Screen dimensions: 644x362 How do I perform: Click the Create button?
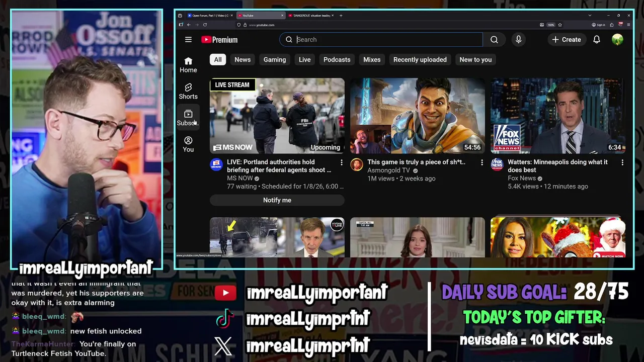(566, 40)
